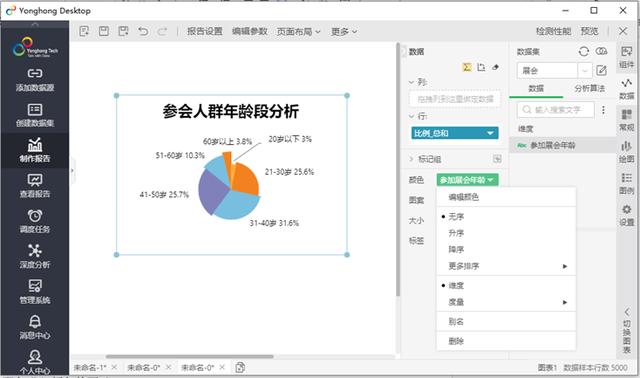Viewport: 640px width, 378px height.
Task: Click 编辑参数 in the toolbar
Action: [249, 31]
